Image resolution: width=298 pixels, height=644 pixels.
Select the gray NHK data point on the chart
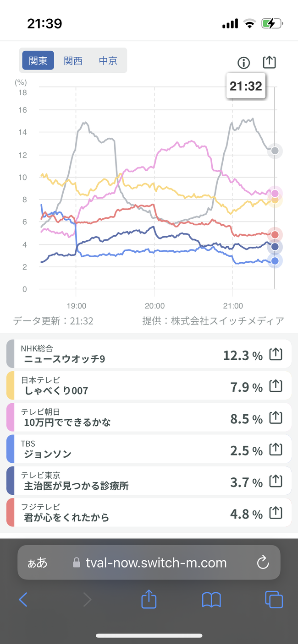[275, 151]
